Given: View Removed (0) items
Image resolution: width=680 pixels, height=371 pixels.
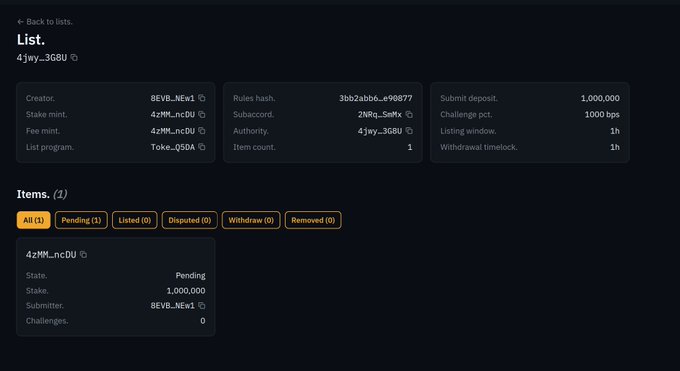Looking at the screenshot, I should pyautogui.click(x=313, y=220).
